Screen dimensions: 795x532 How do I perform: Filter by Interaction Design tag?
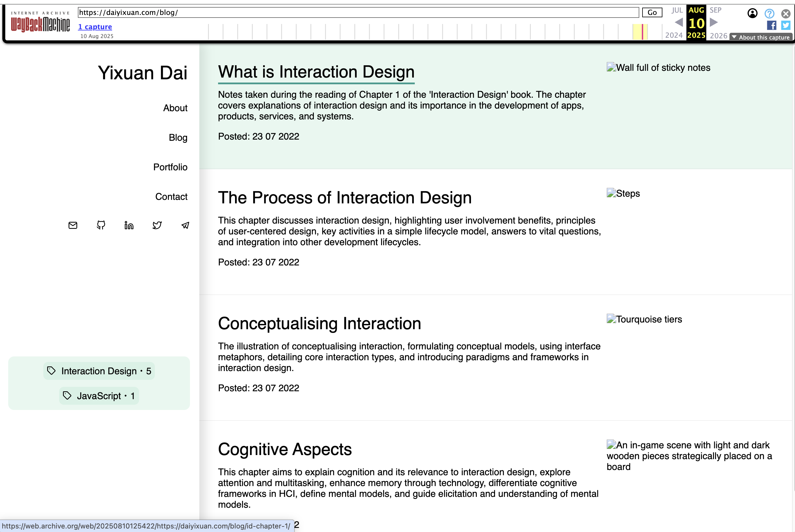click(x=99, y=371)
